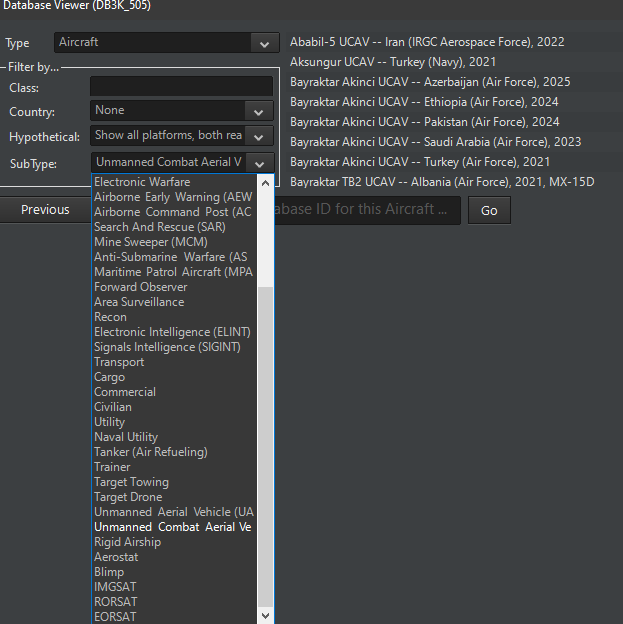Select Target Drone subtype
Screen dimensions: 623x624
click(174, 497)
